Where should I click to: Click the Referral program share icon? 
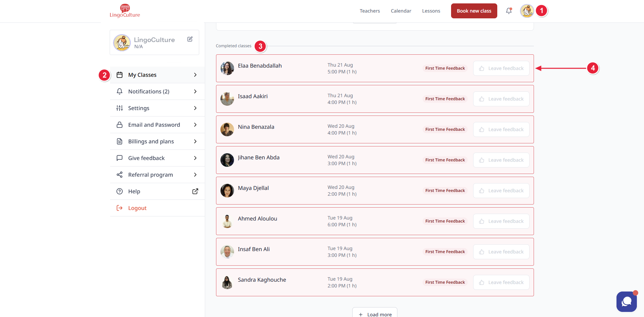pyautogui.click(x=120, y=175)
